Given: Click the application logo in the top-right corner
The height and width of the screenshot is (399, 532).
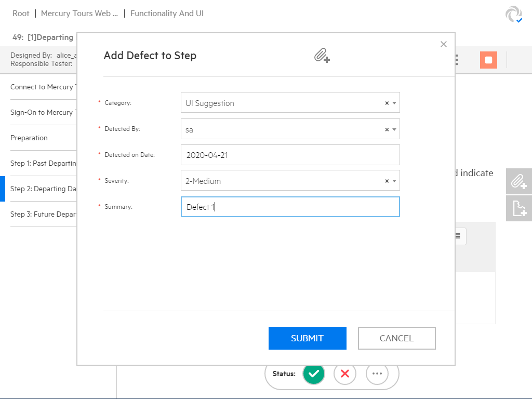Looking at the screenshot, I should pyautogui.click(x=514, y=15).
